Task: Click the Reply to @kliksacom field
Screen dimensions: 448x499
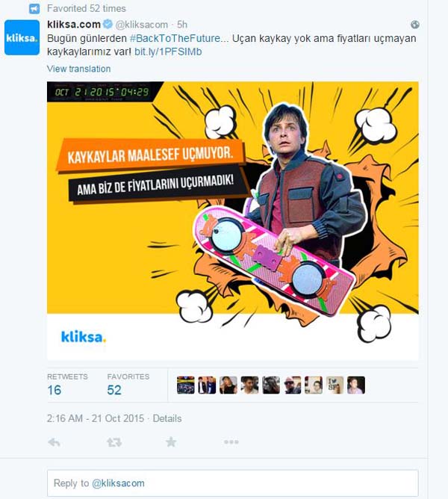Action: tap(233, 483)
